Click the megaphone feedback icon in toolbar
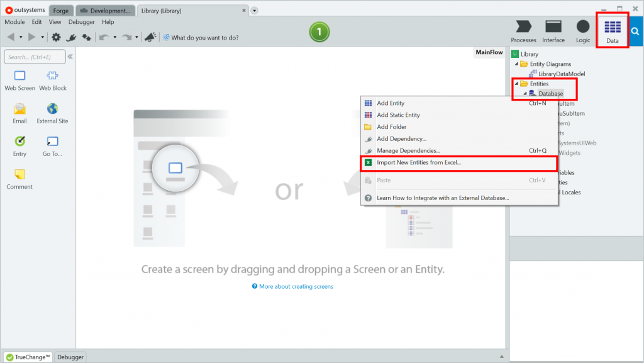 click(x=150, y=37)
